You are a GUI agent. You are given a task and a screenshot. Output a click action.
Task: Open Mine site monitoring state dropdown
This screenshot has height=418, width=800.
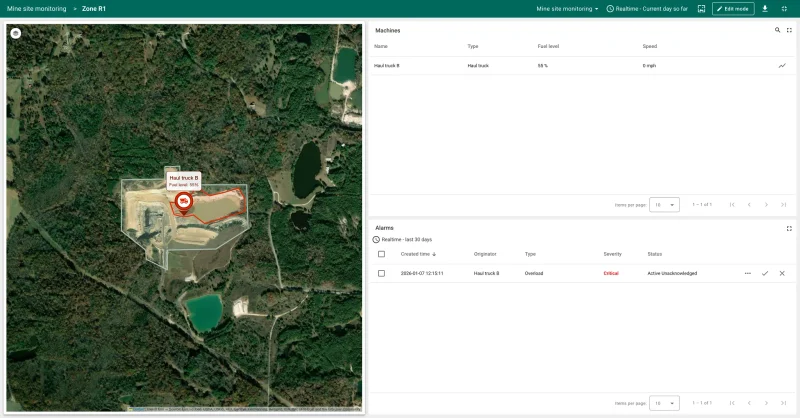[x=567, y=9]
